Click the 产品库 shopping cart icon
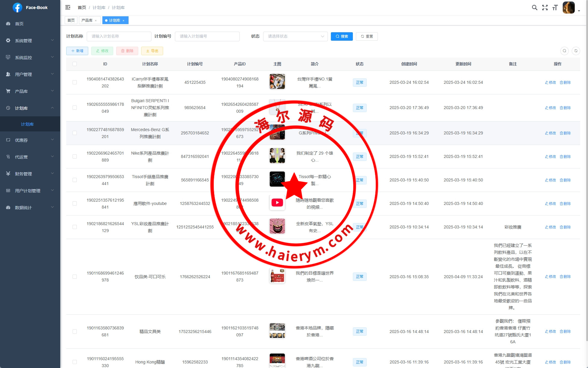 point(8,91)
